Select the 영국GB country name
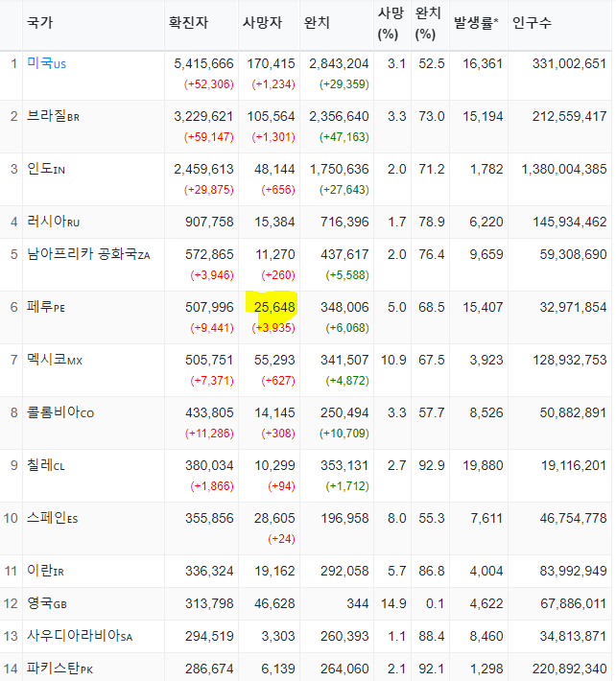This screenshot has height=681, width=616. [46, 603]
